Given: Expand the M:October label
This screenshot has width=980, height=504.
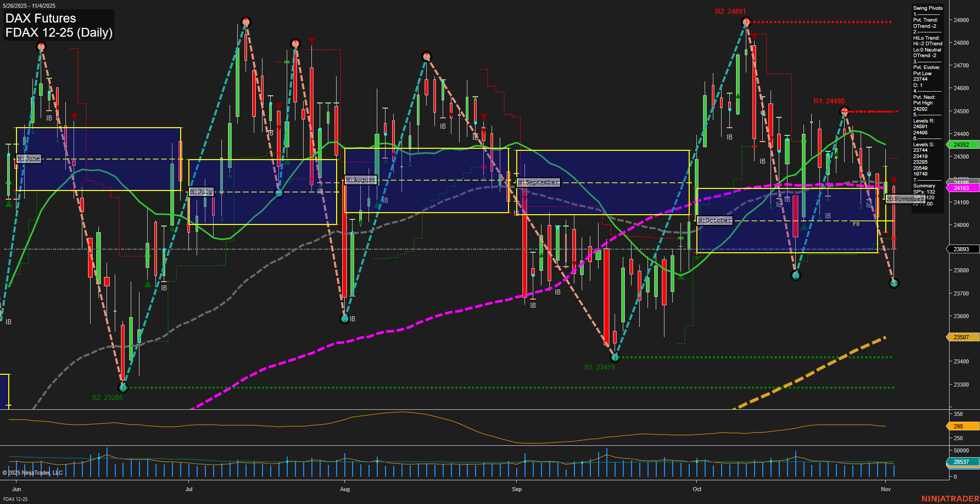Looking at the screenshot, I should point(714,220).
